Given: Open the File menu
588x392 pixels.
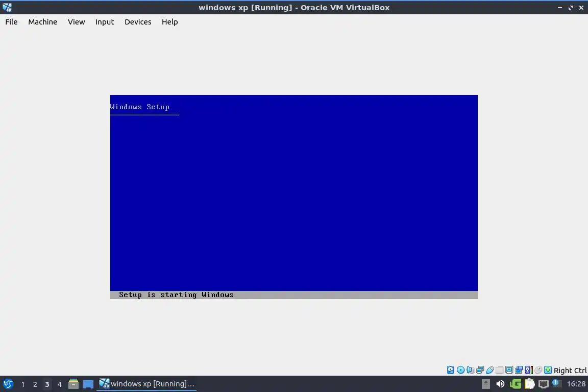Looking at the screenshot, I should point(11,22).
